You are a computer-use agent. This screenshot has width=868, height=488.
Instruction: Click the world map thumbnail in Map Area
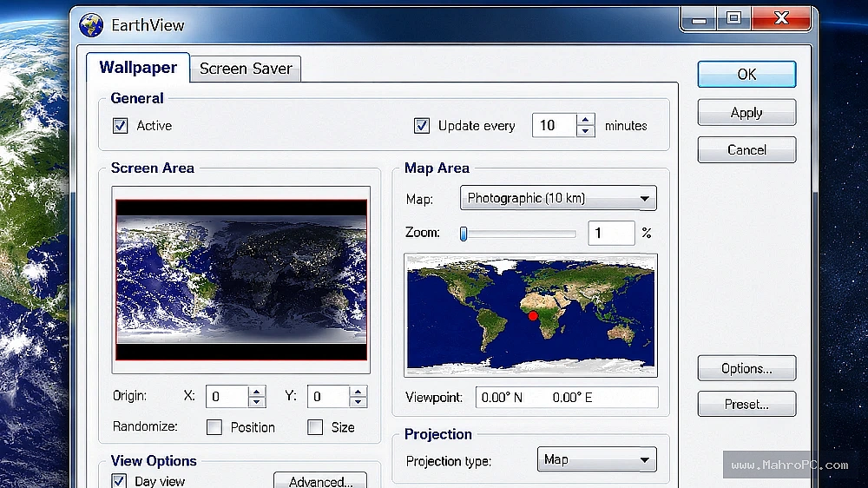[x=531, y=315]
